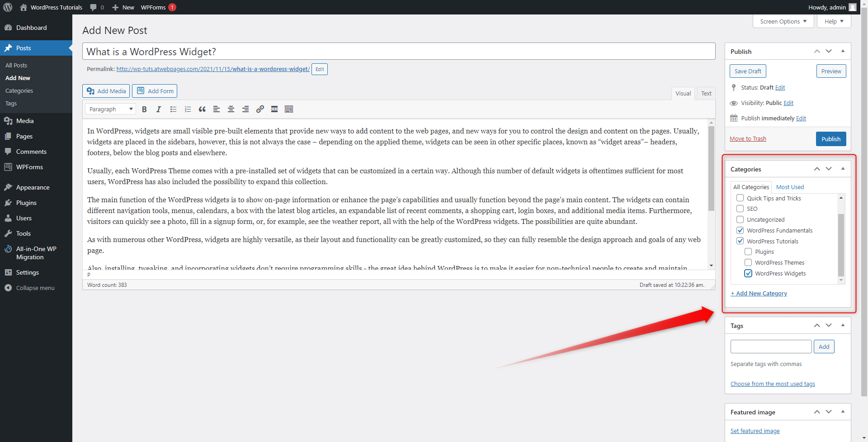Click the editor content vertical scrollbar
This screenshot has height=442, width=868.
(711, 168)
